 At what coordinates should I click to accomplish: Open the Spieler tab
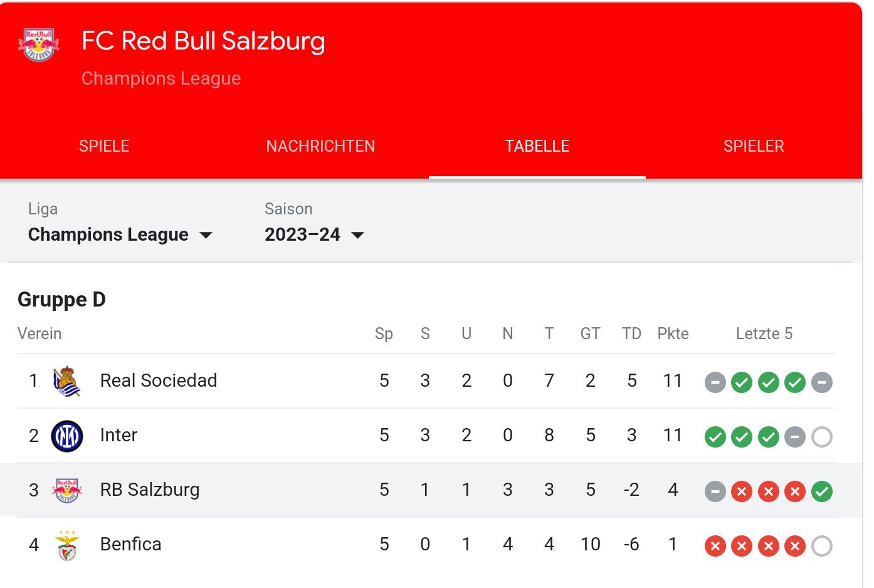[x=754, y=146]
